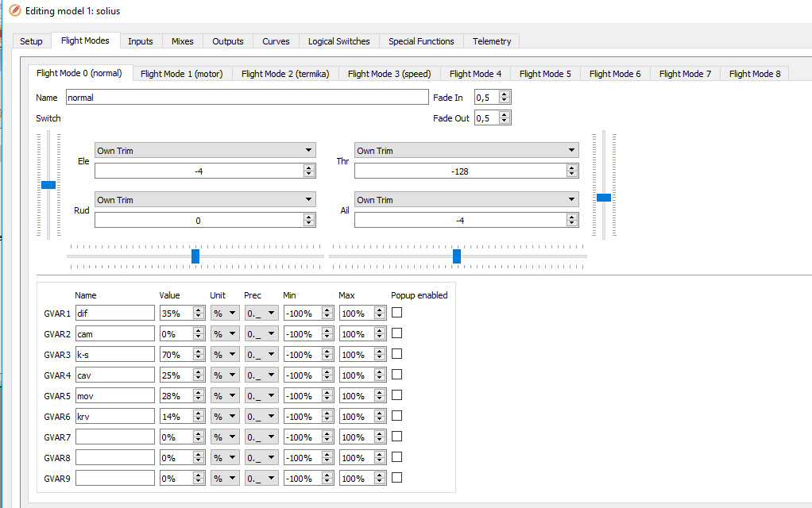Viewport: 812px width, 508px height.
Task: Click the GVAR7 empty name field
Action: [115, 437]
